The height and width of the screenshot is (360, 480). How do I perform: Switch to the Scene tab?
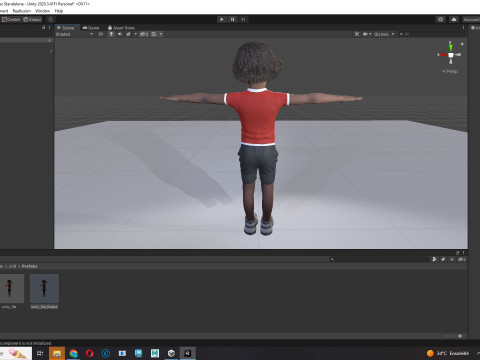coord(66,28)
